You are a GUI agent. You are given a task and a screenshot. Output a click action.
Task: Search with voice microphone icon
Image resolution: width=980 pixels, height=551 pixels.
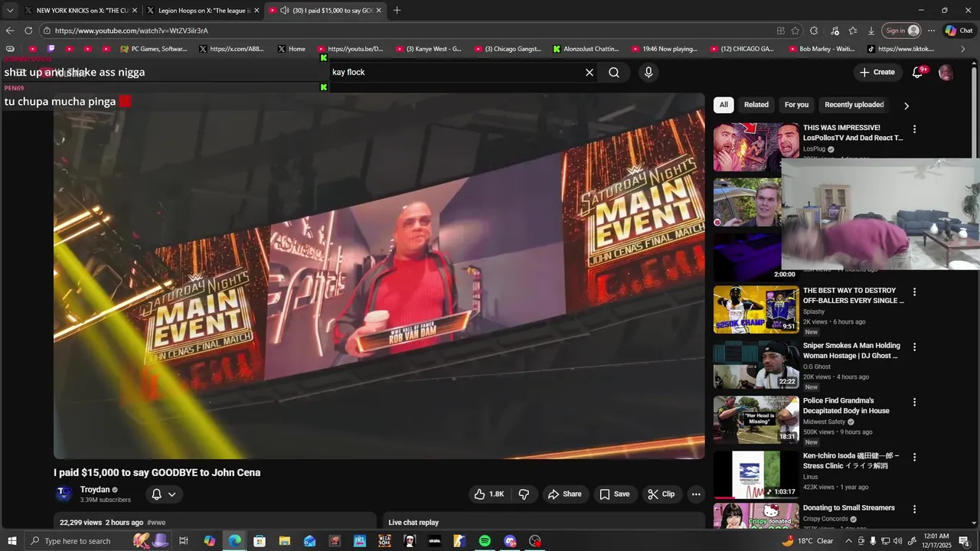pyautogui.click(x=648, y=73)
